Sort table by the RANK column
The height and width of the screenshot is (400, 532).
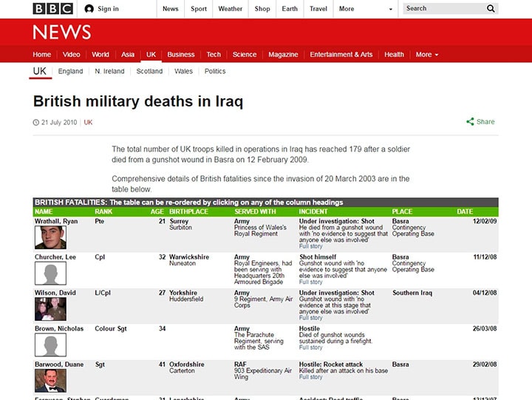[x=103, y=211]
